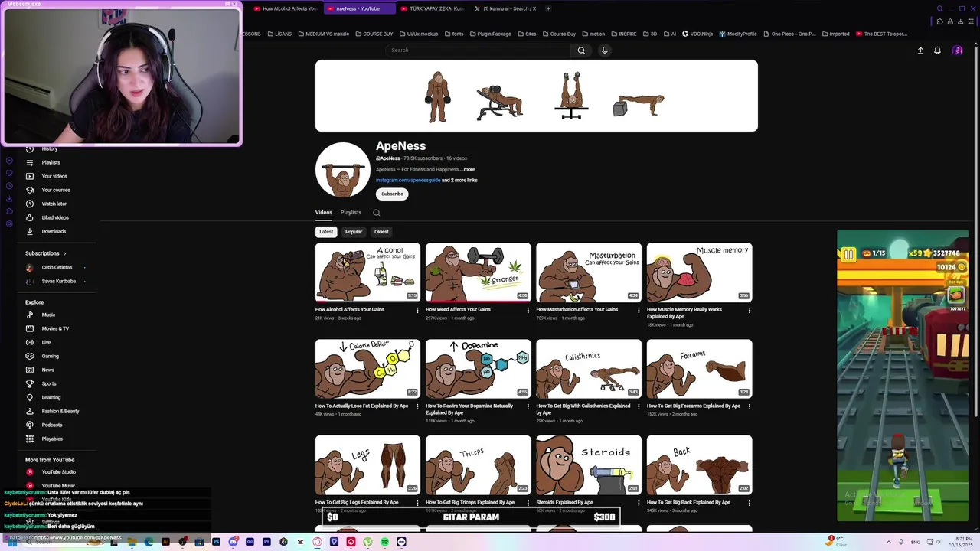Image resolution: width=980 pixels, height=551 pixels.
Task: Open Your courses in the sidebar
Action: click(x=55, y=190)
